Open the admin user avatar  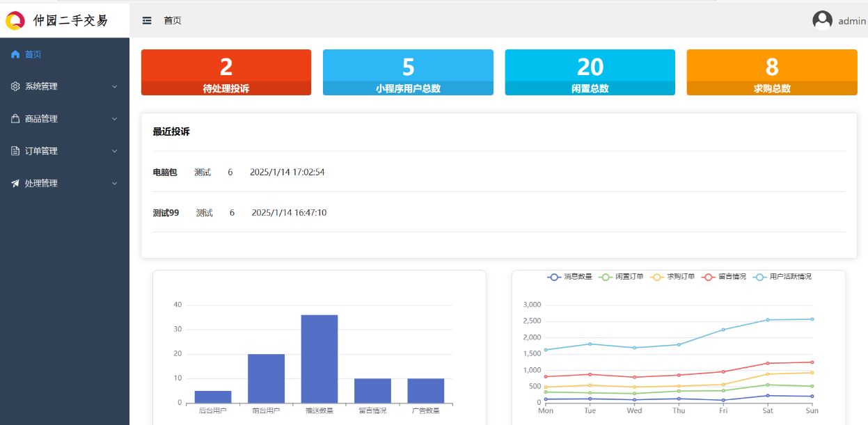coord(822,21)
